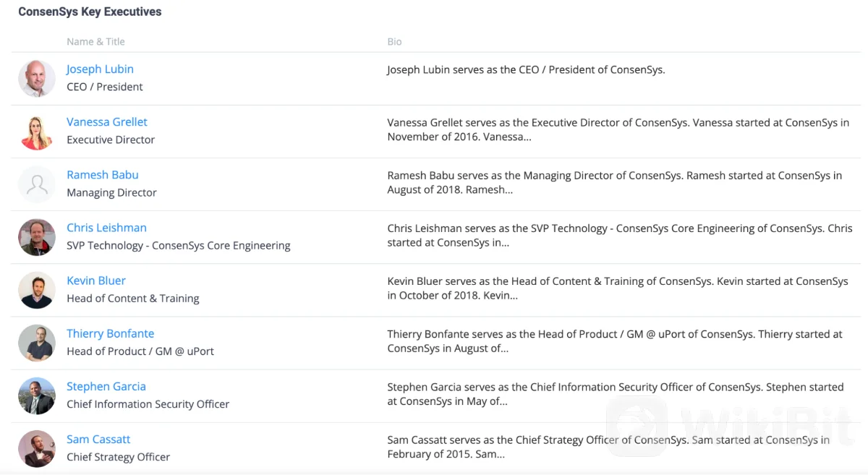The width and height of the screenshot is (868, 475).
Task: Click Vanessa Grellet's truncated bio text
Action: [618, 130]
